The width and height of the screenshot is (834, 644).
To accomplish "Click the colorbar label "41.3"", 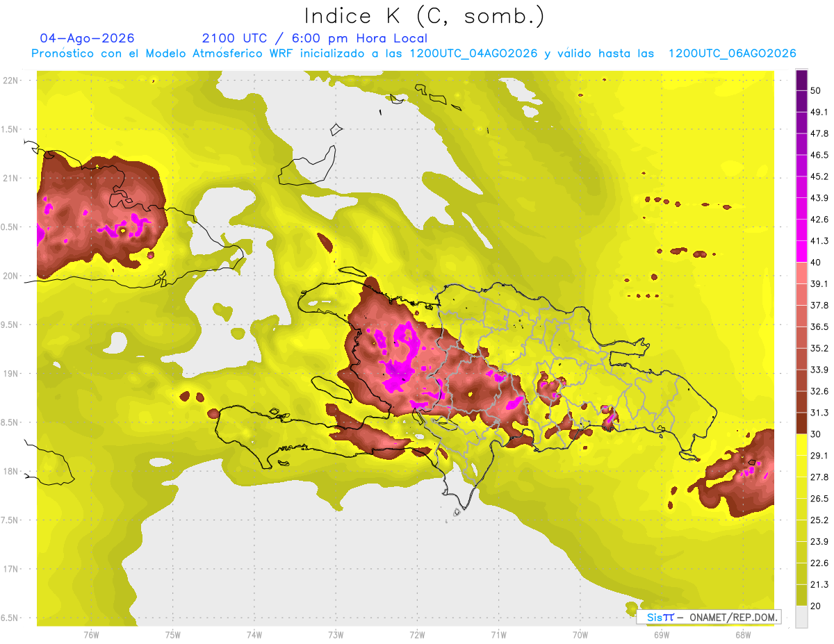I will click(x=819, y=241).
